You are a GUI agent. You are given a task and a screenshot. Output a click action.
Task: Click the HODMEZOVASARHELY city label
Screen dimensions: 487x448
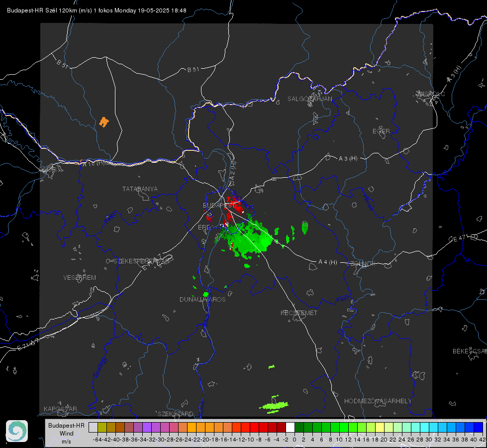tap(378, 401)
